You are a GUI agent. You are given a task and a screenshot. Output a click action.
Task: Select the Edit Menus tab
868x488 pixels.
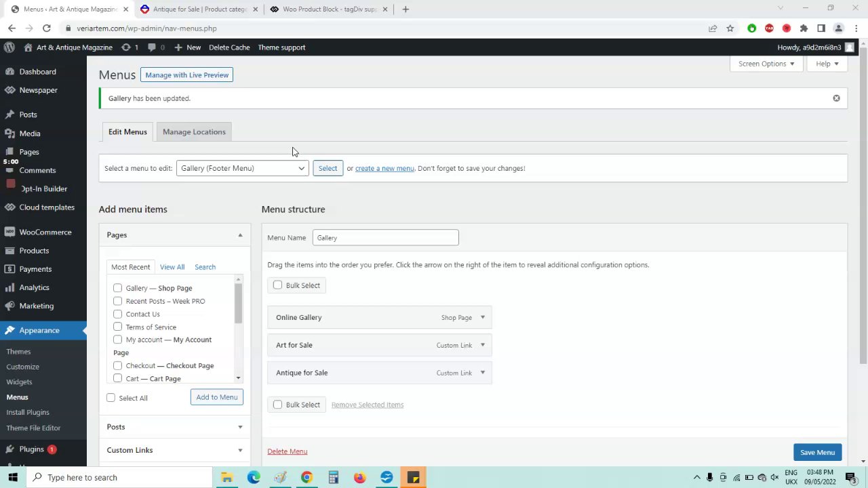tap(127, 132)
